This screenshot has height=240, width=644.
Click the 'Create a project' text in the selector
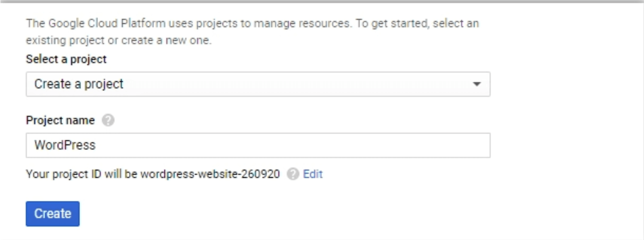point(79,84)
